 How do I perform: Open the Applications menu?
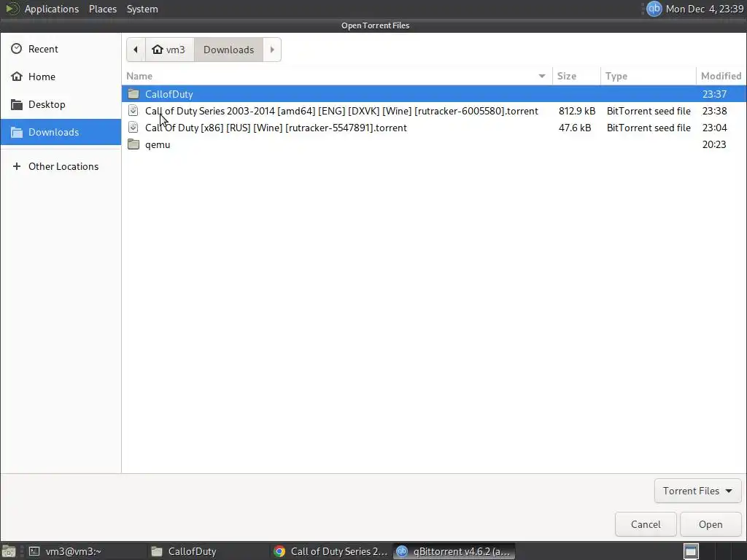click(52, 9)
